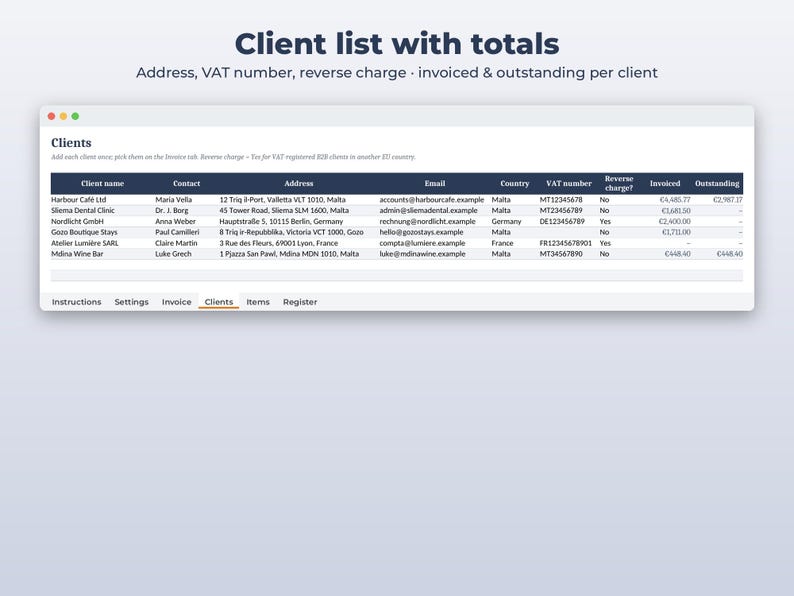Select Mdina Wine Bar outstanding €448.40
794x596 pixels.
[730, 254]
